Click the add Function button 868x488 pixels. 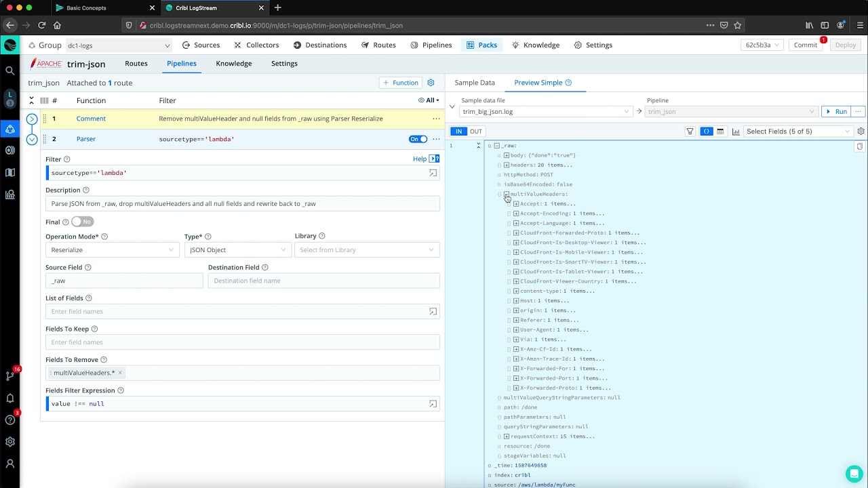point(401,83)
